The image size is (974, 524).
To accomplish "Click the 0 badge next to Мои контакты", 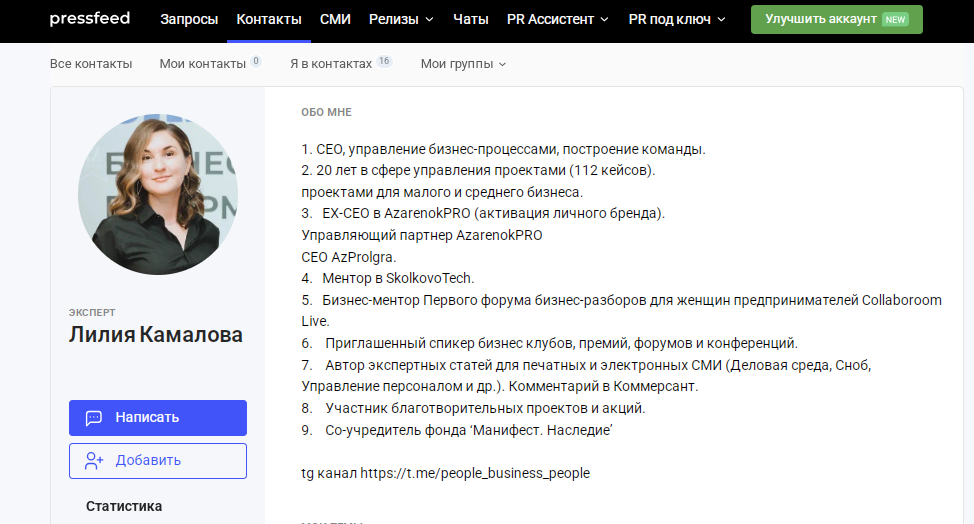I will tap(256, 61).
